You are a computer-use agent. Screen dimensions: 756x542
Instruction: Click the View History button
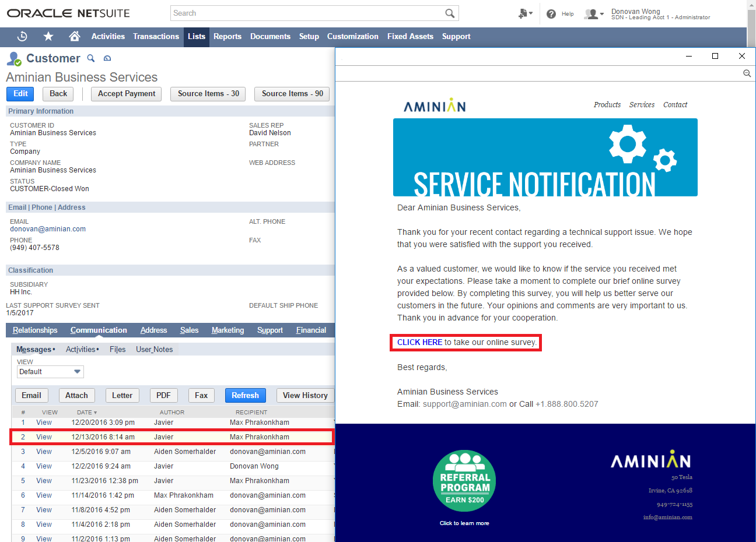coord(305,395)
